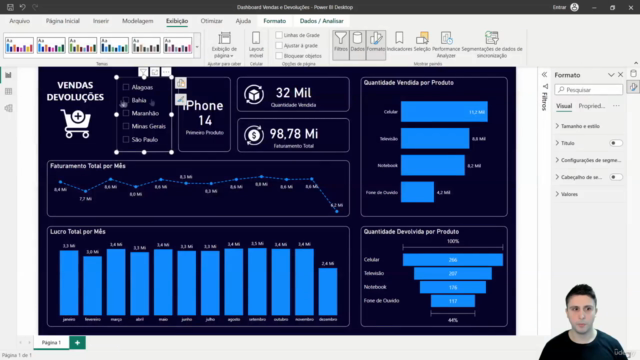Toggle the Cabeçalho de segmentação switch
The height and width of the screenshot is (360, 640).
(616, 177)
